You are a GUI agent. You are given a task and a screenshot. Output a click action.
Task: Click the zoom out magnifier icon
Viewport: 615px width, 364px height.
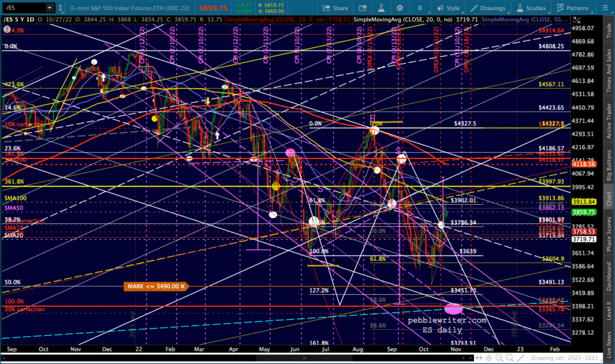pos(510,358)
